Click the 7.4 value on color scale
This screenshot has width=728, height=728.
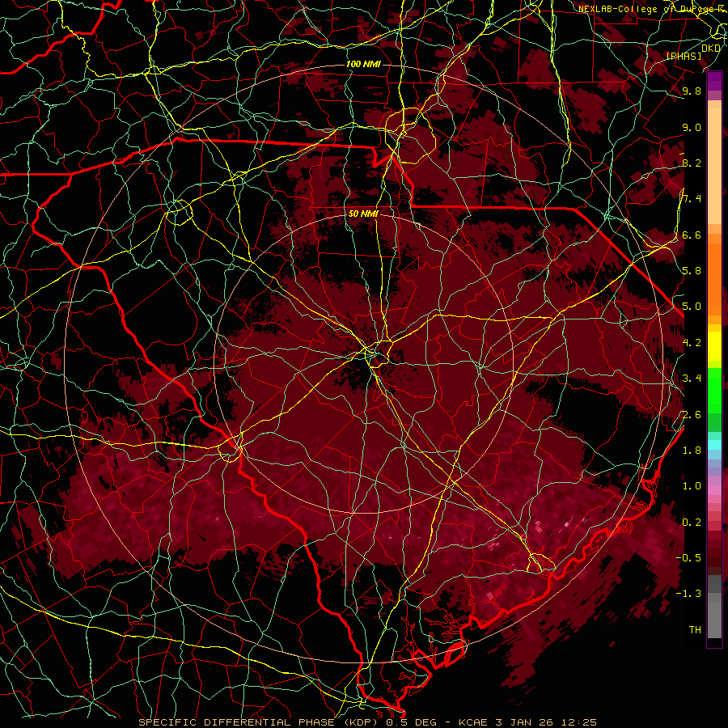[x=692, y=199]
